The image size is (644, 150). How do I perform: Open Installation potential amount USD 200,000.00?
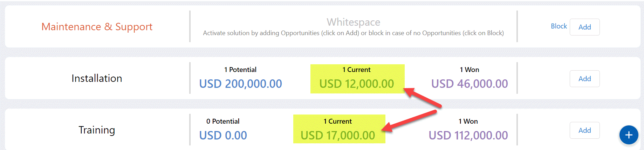[240, 84]
